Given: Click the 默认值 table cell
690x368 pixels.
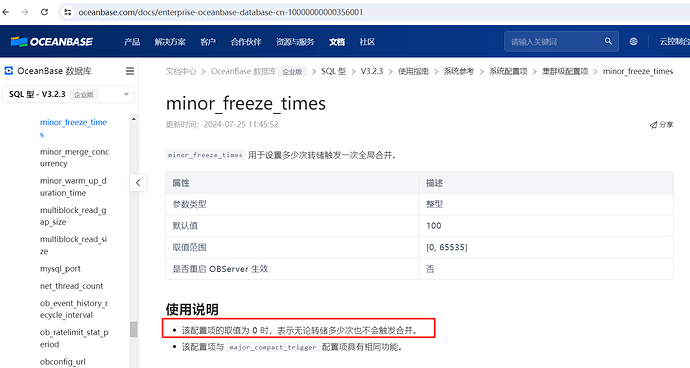Looking at the screenshot, I should (x=293, y=225).
